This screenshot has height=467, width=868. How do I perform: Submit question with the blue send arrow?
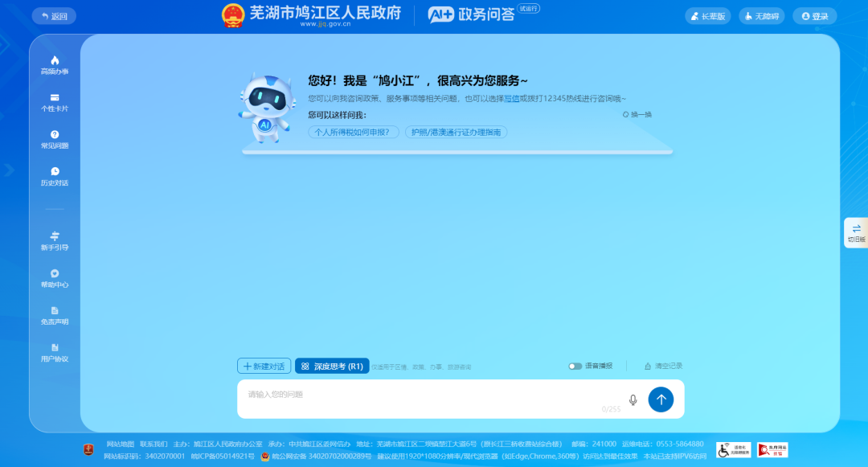(661, 399)
